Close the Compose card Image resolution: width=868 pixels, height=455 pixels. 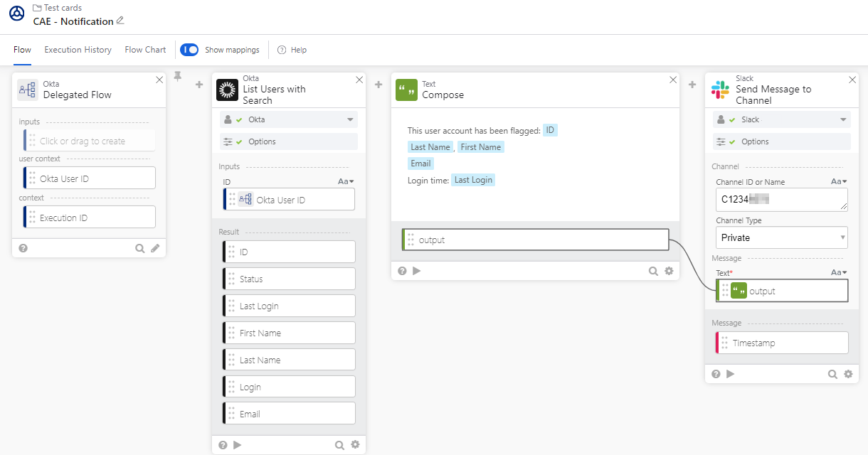[x=673, y=80]
